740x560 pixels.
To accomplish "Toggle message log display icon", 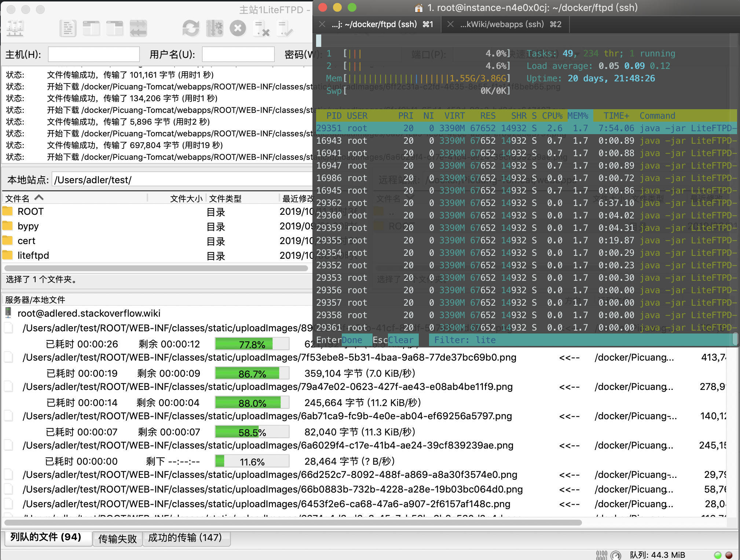I will point(68,28).
